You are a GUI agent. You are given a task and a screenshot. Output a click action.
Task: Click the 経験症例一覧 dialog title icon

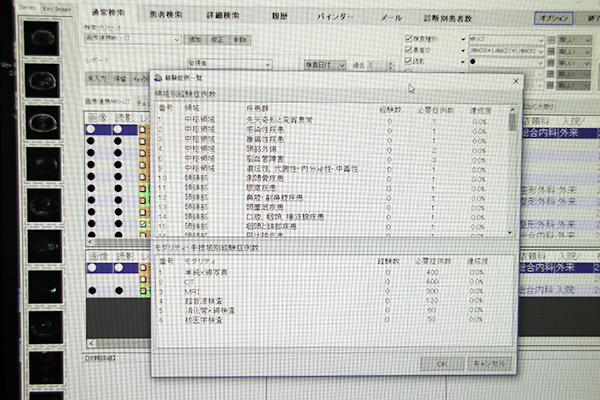(x=157, y=78)
